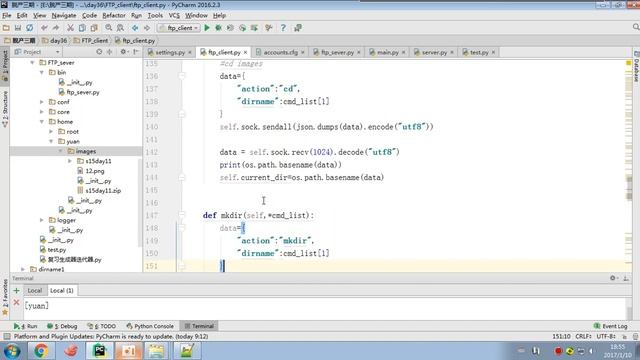The width and height of the screenshot is (640, 360).
Task: Click Scroll from Source target icon
Action: tap(99, 52)
